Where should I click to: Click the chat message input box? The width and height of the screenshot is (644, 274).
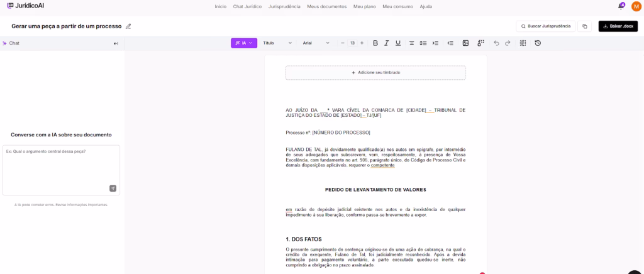pos(61,170)
